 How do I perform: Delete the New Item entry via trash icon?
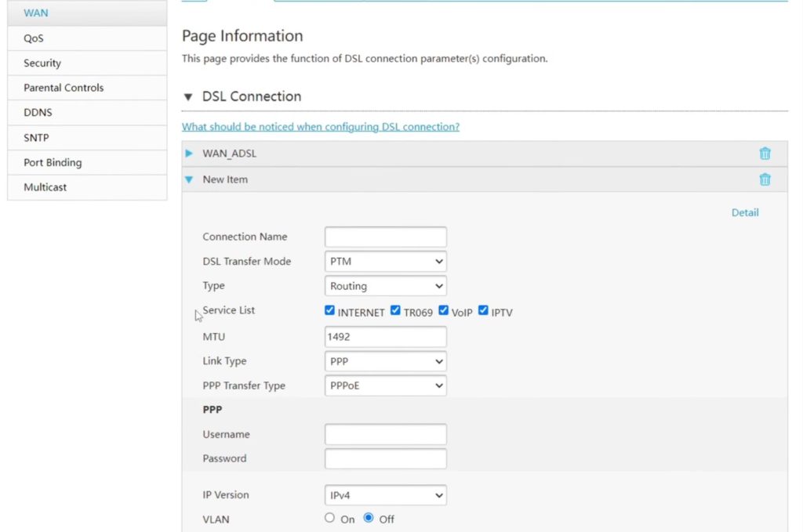pyautogui.click(x=765, y=179)
